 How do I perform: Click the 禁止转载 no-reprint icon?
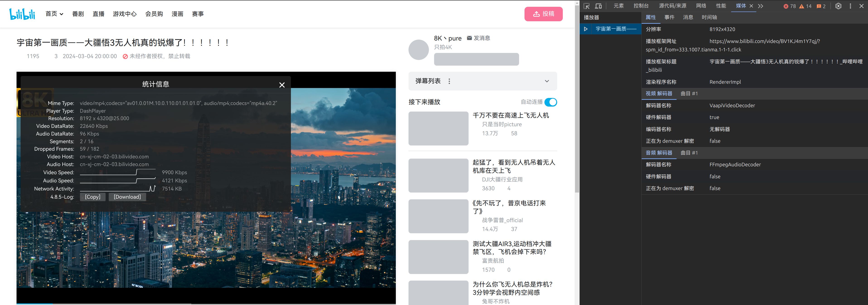125,57
